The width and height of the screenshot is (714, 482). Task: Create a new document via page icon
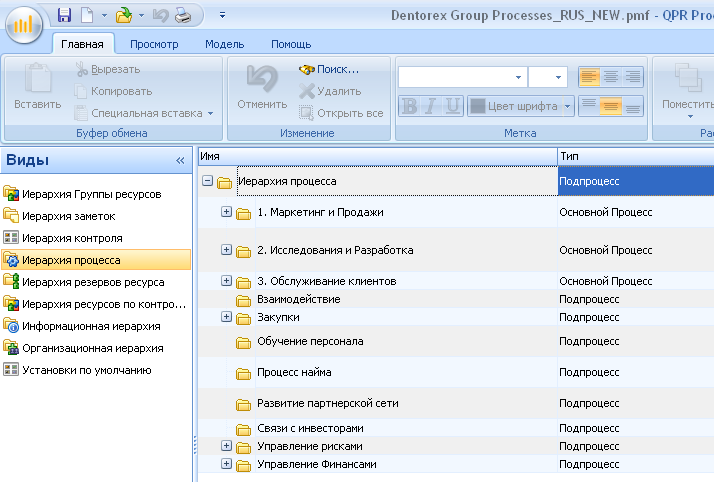coord(87,15)
